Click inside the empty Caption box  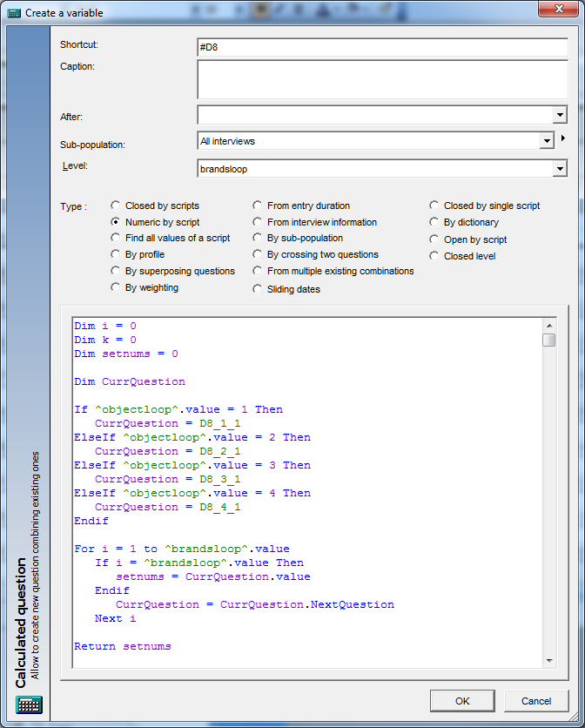382,79
